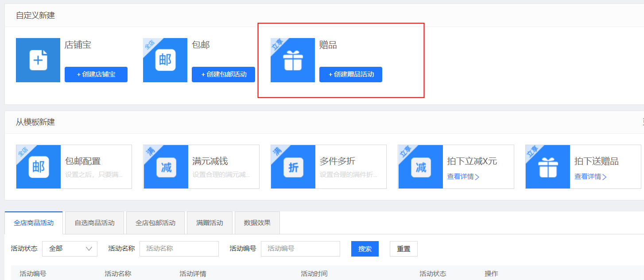The height and width of the screenshot is (280, 644).
Task: Open the 满赠活动 tab
Action: pyautogui.click(x=209, y=222)
